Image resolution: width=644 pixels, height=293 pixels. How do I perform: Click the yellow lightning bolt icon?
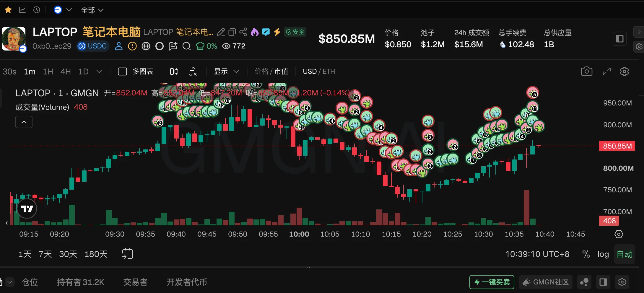coord(277,32)
